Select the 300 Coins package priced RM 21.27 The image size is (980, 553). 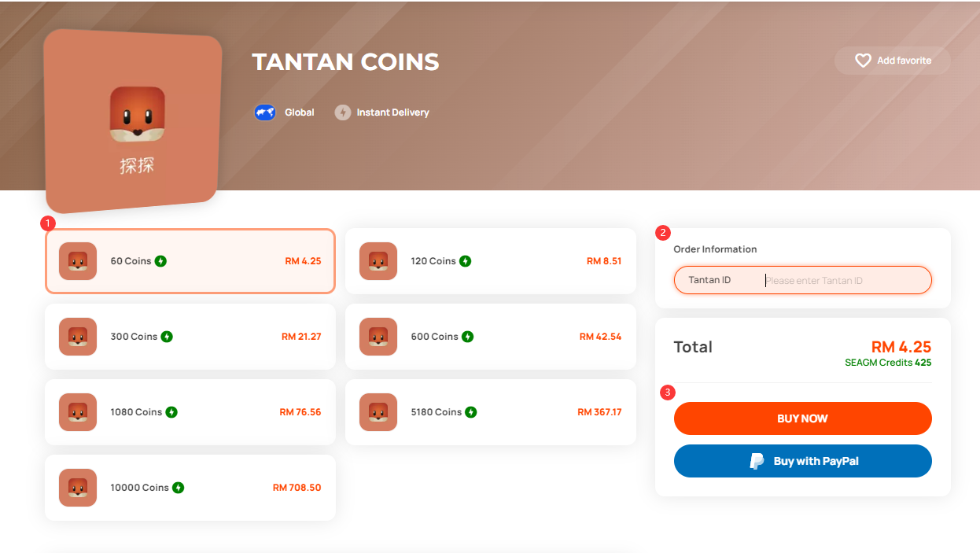tap(190, 337)
